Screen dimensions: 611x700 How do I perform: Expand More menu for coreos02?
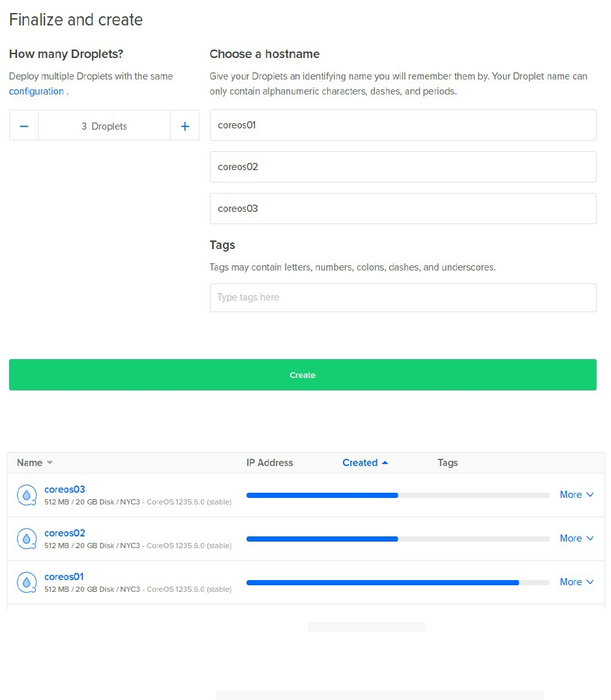click(576, 538)
